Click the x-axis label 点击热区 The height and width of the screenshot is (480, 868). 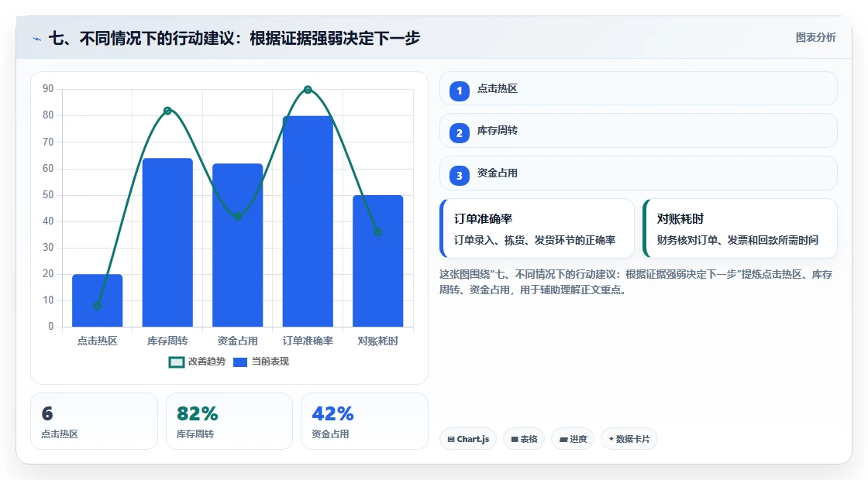tap(98, 341)
